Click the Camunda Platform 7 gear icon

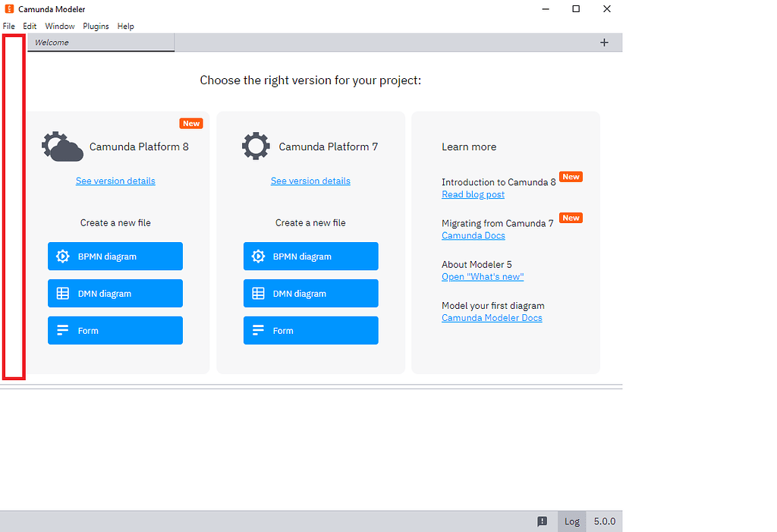[256, 146]
